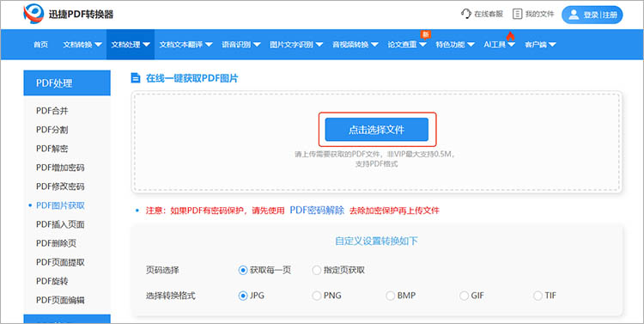644x324 pixels.
Task: Select PDF图片获取 in the sidebar
Action: click(x=60, y=205)
